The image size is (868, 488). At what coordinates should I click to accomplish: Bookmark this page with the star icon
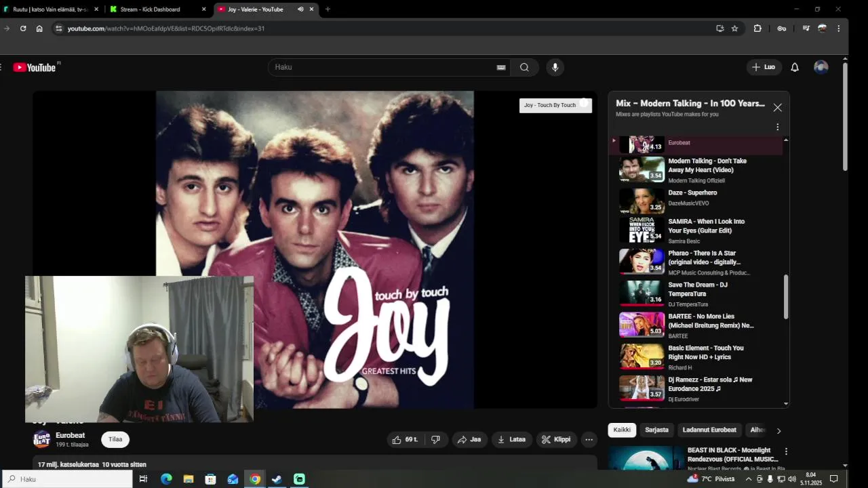[734, 28]
